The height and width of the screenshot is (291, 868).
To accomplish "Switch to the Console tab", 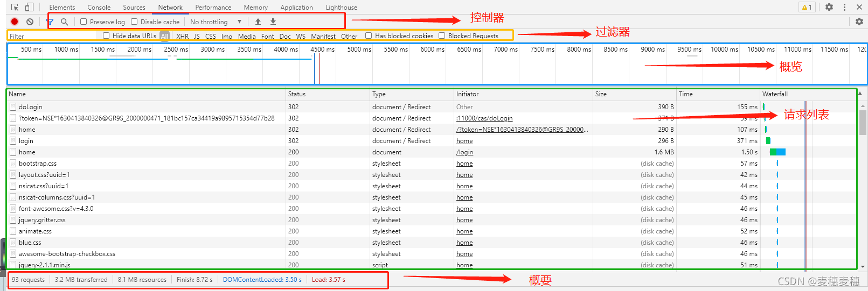I will [99, 8].
